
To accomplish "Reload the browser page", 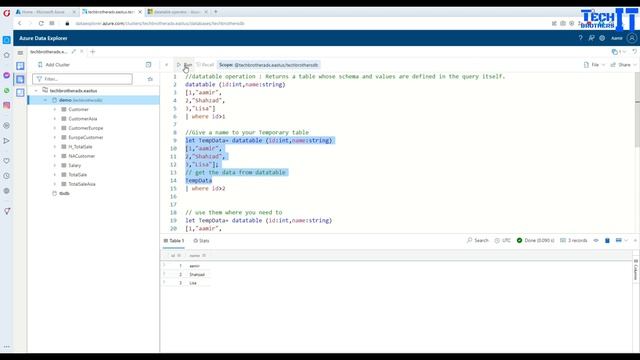I will pyautogui.click(x=41, y=23).
